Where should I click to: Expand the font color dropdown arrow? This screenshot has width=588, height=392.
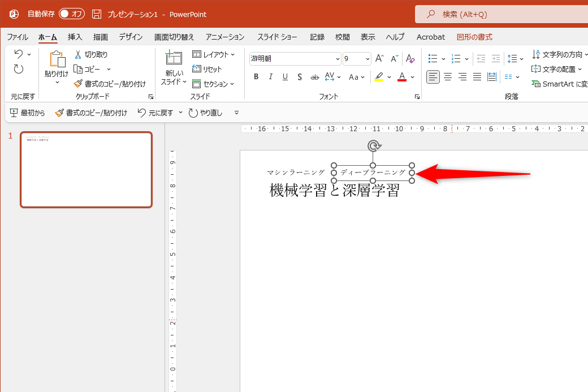[x=413, y=77]
